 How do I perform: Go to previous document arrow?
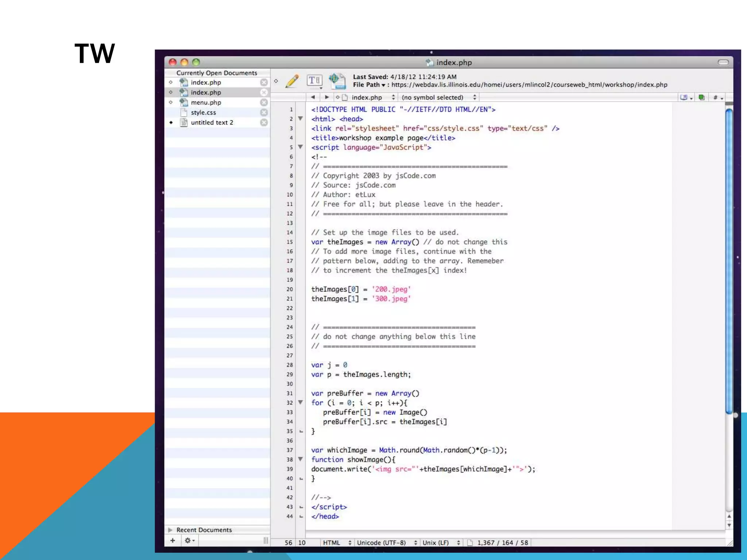(313, 97)
